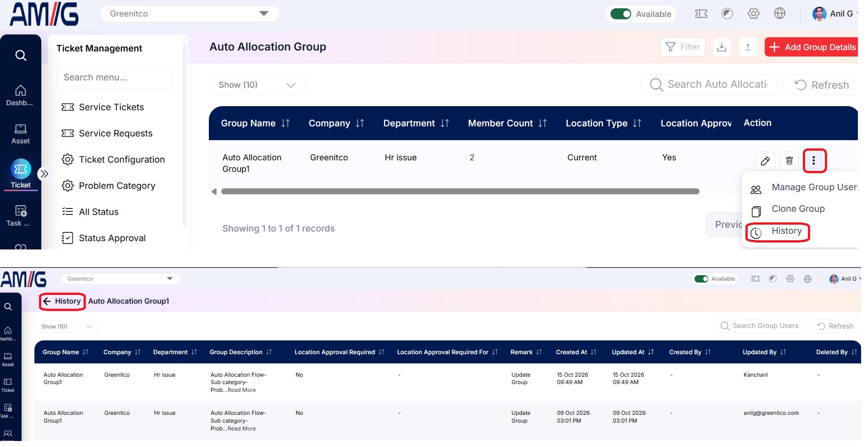This screenshot has width=868, height=447.
Task: Delete Auto Allocation Group1 with trash icon
Action: (x=789, y=161)
